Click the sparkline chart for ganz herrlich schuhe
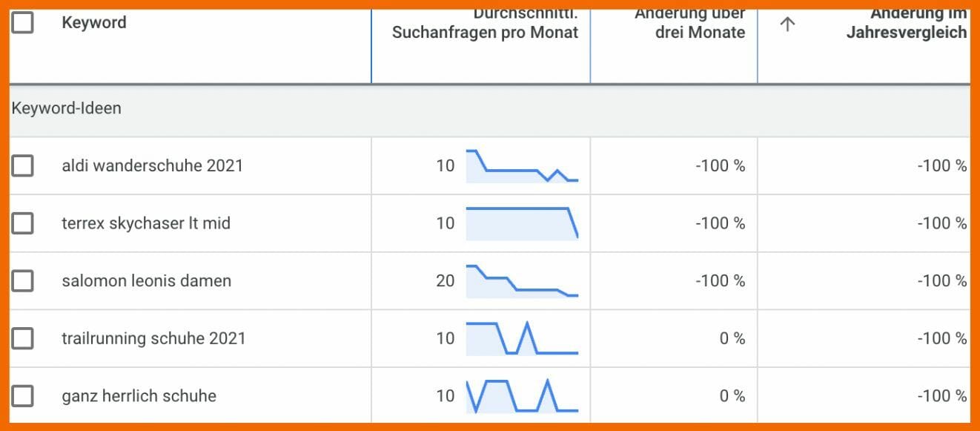This screenshot has height=431, width=980. pyautogui.click(x=522, y=395)
